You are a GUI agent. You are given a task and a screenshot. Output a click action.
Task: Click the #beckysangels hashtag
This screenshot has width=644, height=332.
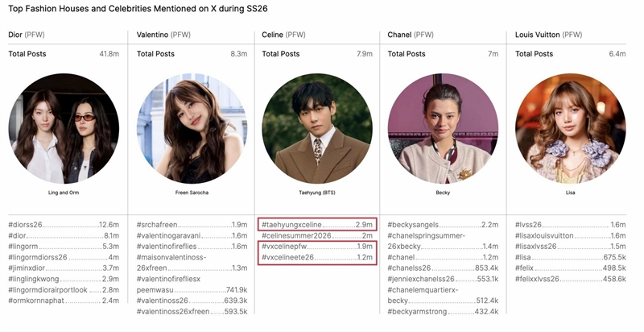click(x=415, y=224)
